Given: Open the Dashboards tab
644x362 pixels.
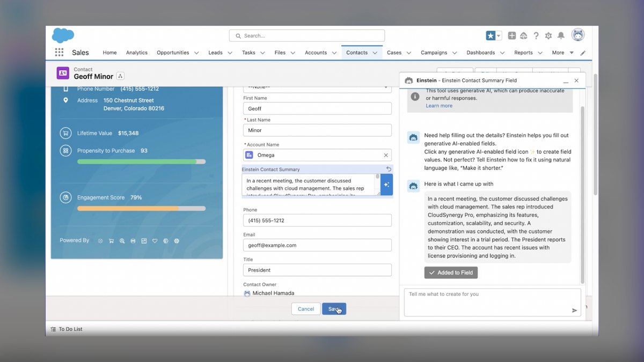Looking at the screenshot, I should point(481,53).
